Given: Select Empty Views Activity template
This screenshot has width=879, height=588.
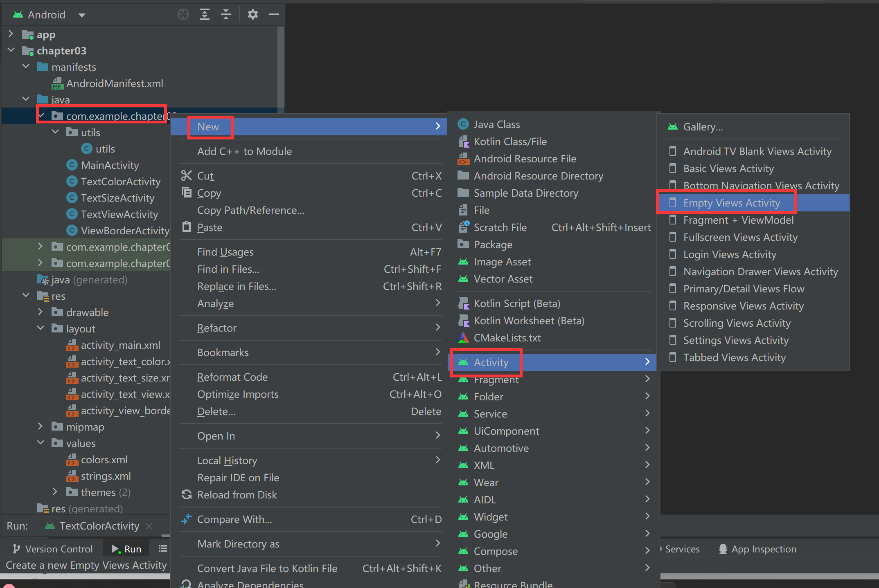Looking at the screenshot, I should coord(753,203).
